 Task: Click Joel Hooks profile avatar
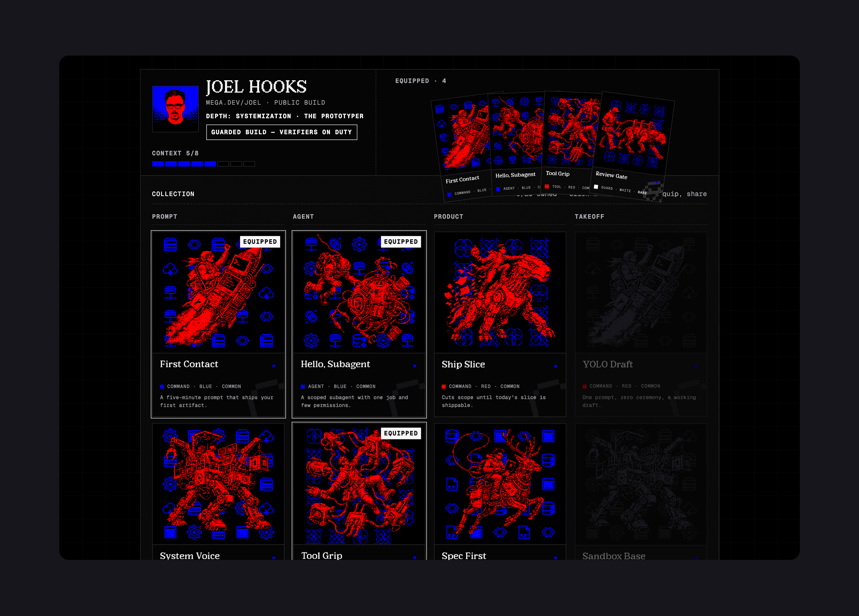pos(175,109)
